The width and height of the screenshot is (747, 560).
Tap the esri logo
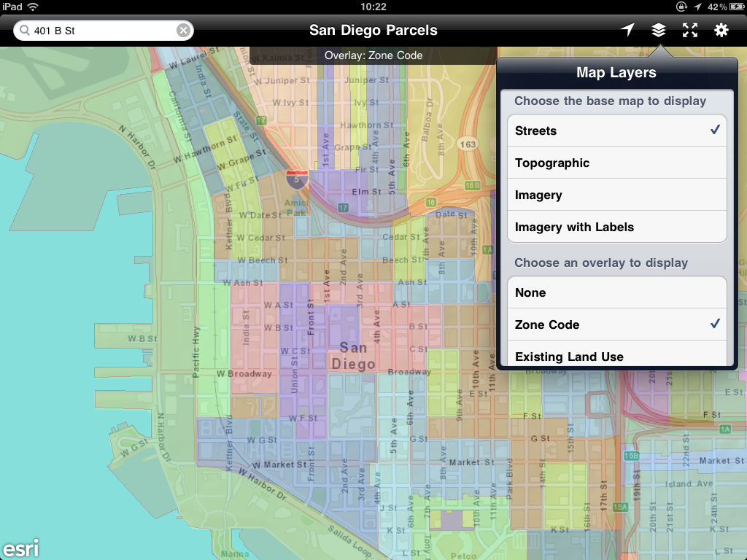coord(20,547)
